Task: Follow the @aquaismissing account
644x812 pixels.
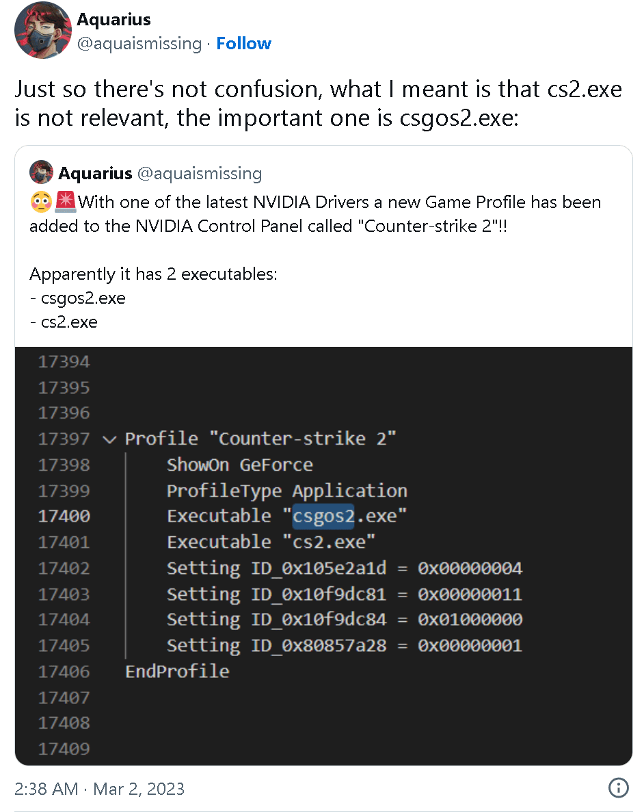Action: [243, 44]
